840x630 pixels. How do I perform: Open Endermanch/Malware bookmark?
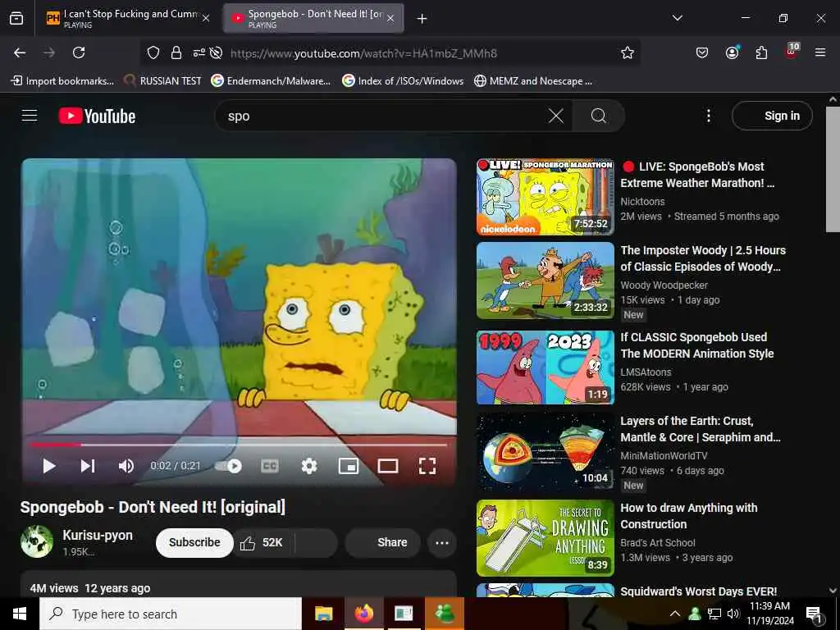click(x=271, y=81)
